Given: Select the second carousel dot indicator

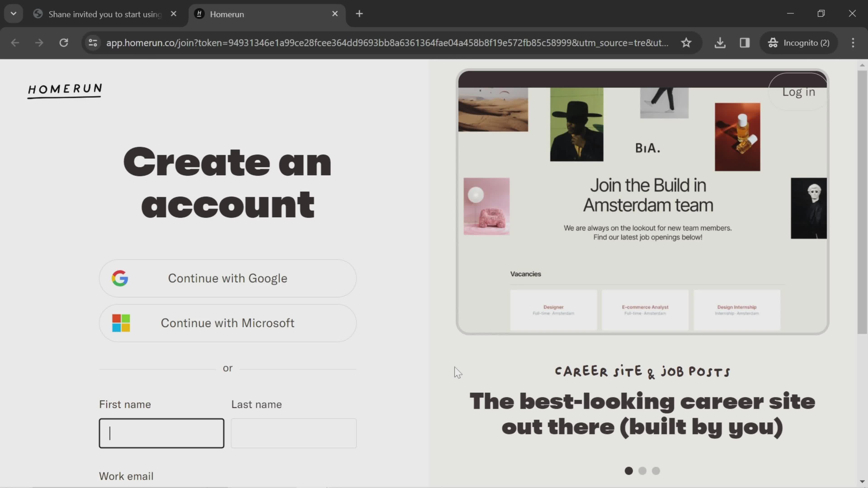Looking at the screenshot, I should pyautogui.click(x=643, y=471).
